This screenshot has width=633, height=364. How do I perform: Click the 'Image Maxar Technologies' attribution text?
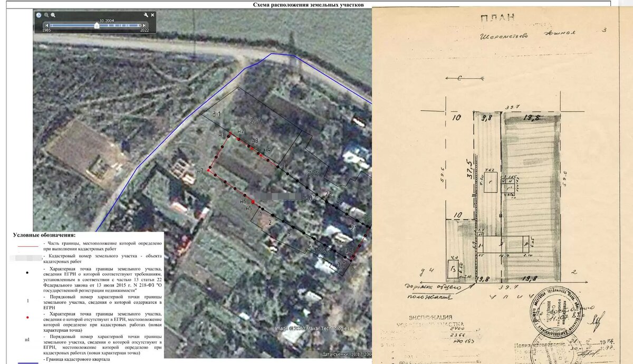point(312,328)
